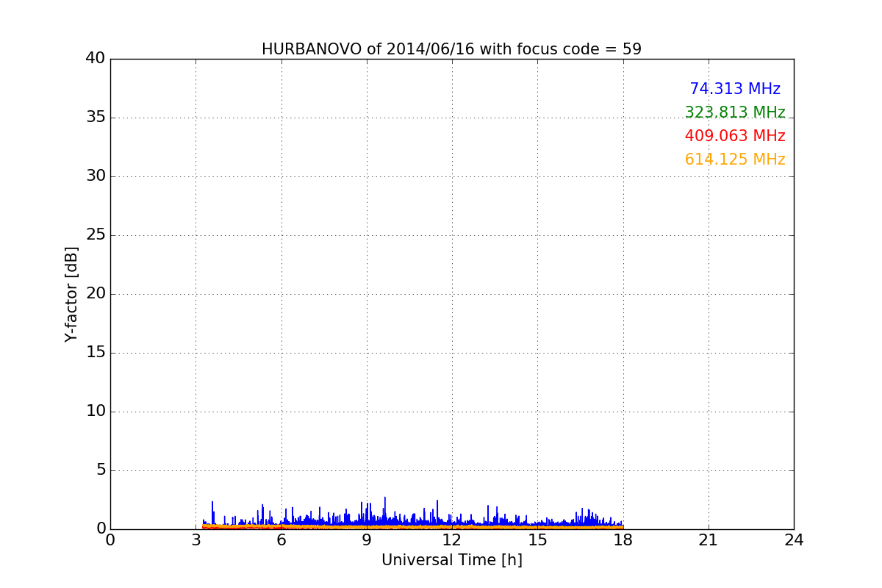Click the x-axis tick label 18
The height and width of the screenshot is (588, 882).
(x=623, y=540)
